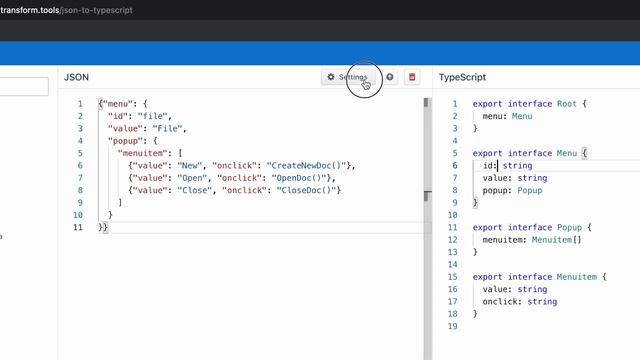Image resolution: width=640 pixels, height=360 pixels.
Task: Clear JSON with the red trash icon
Action: click(x=412, y=77)
